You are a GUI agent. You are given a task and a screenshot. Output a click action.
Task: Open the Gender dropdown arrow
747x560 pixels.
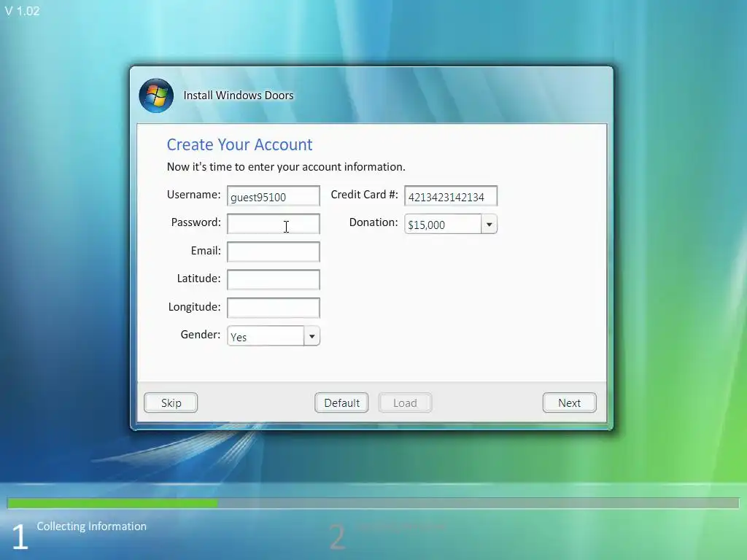click(311, 336)
